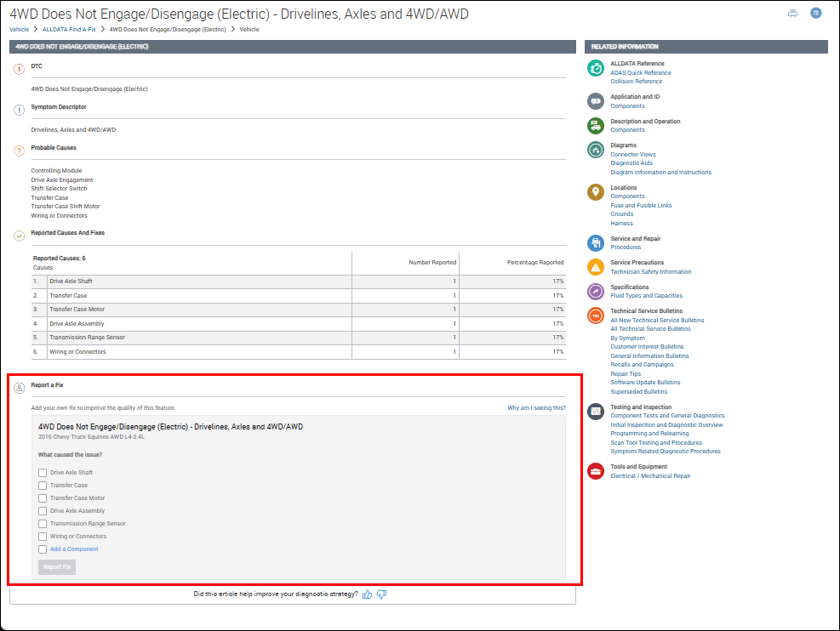Open the By Symptom bulletins link

pos(628,338)
